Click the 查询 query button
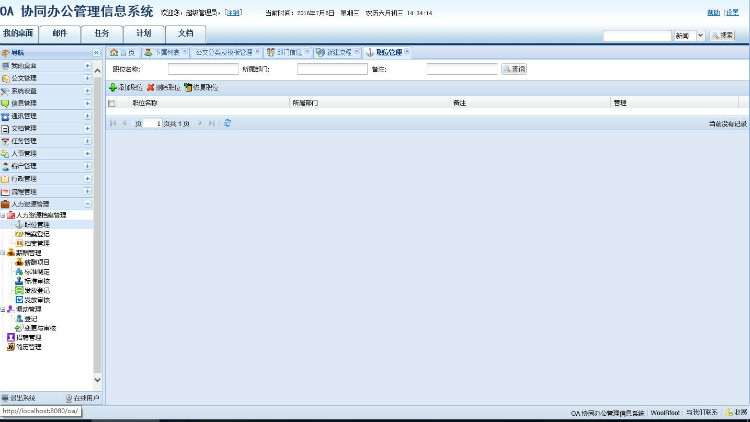This screenshot has height=422, width=750. click(x=513, y=69)
